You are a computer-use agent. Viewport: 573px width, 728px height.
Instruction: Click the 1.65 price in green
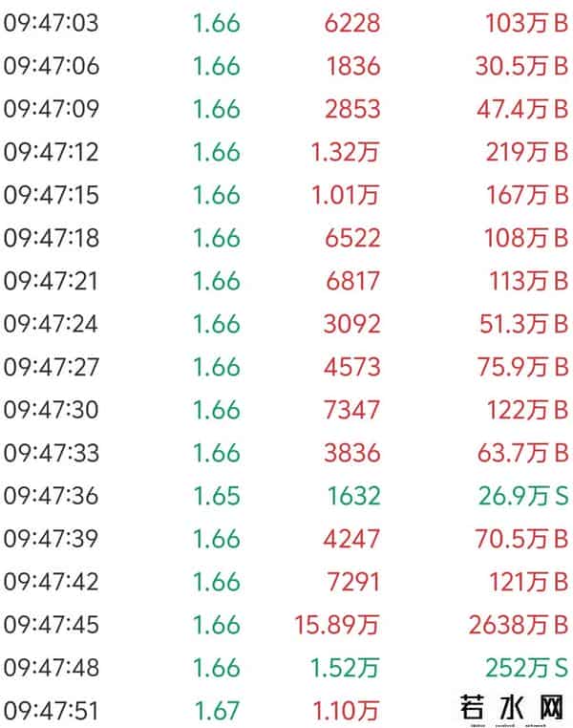tap(217, 496)
